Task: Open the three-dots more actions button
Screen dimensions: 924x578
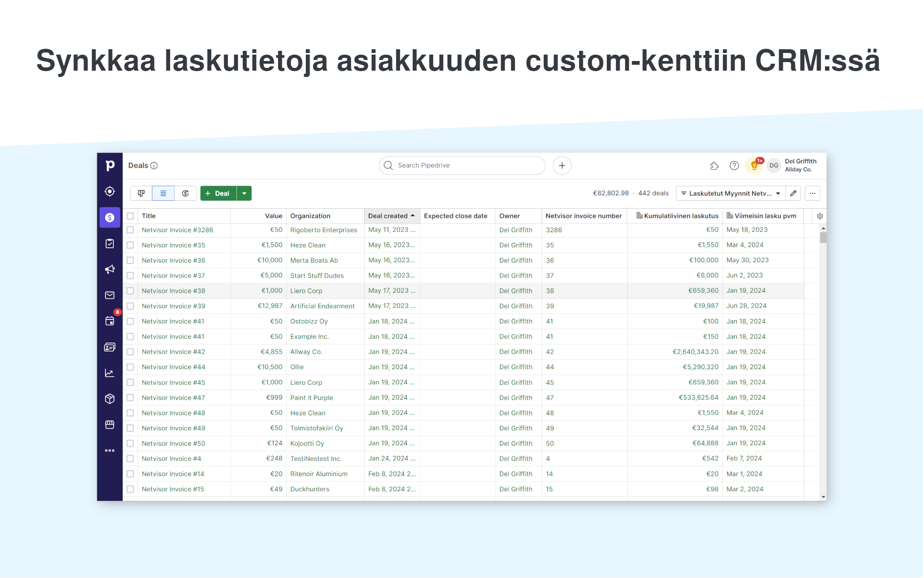Action: click(813, 193)
